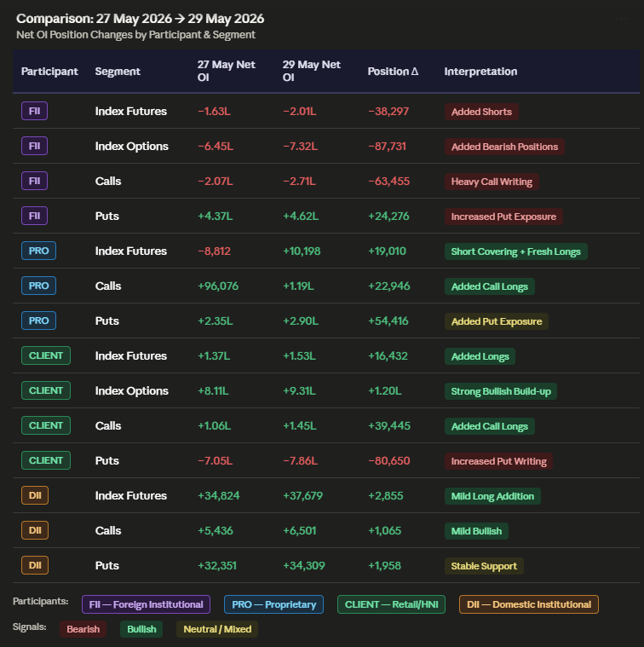Click the Position Δ column header
644x647 pixels.
click(x=393, y=72)
